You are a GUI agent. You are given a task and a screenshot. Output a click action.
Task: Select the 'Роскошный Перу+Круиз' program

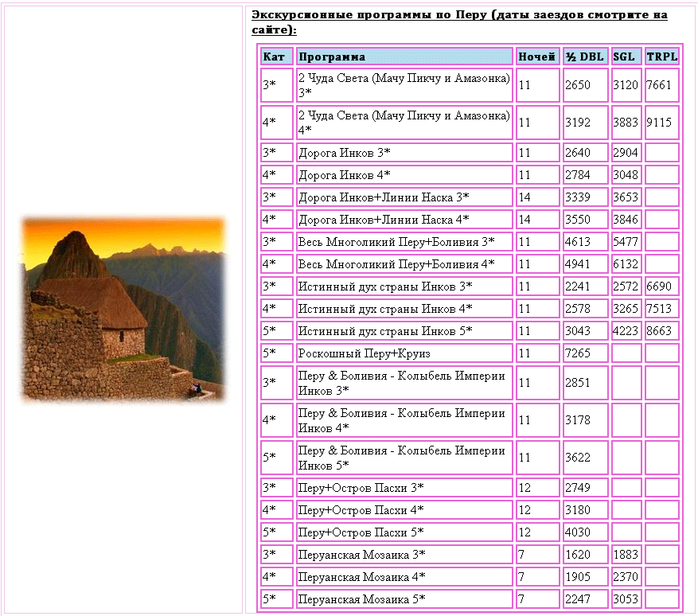pos(364,353)
